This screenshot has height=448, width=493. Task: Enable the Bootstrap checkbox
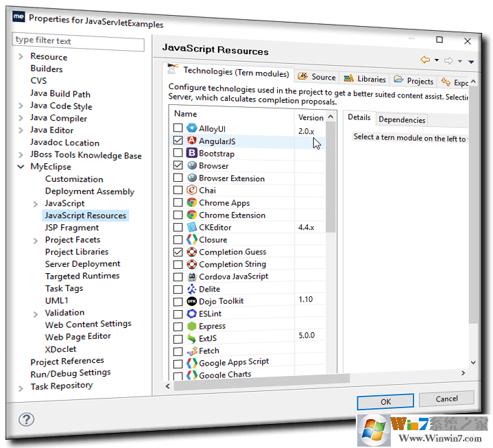pos(178,154)
